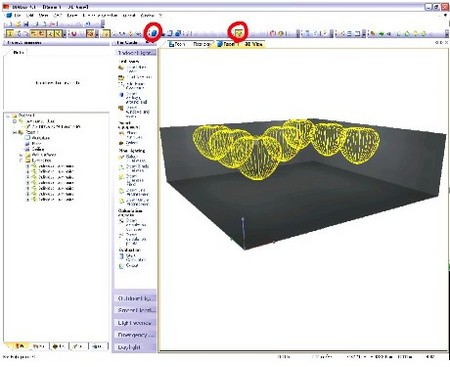
Task: Collapse the Project root tree node
Action: (x=8, y=115)
